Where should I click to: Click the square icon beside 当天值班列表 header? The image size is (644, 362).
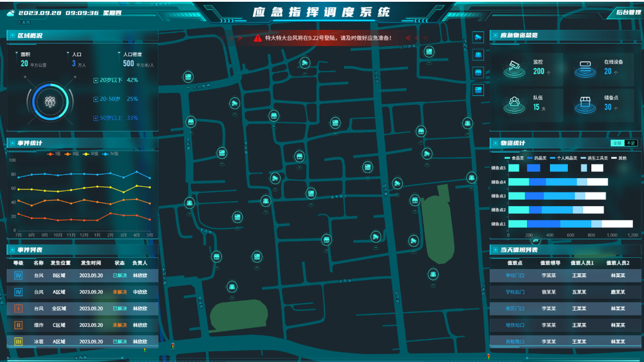click(x=495, y=250)
